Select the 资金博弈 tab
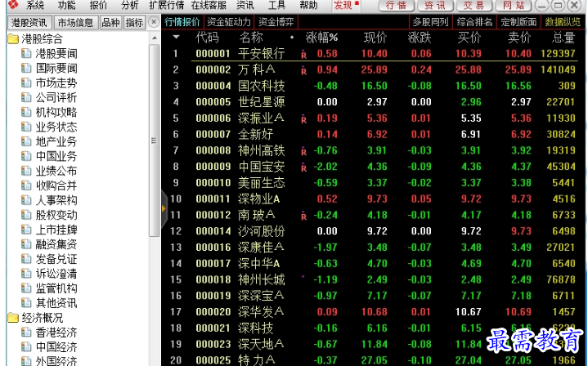Viewport: 588px width, 366px height. pyautogui.click(x=276, y=22)
